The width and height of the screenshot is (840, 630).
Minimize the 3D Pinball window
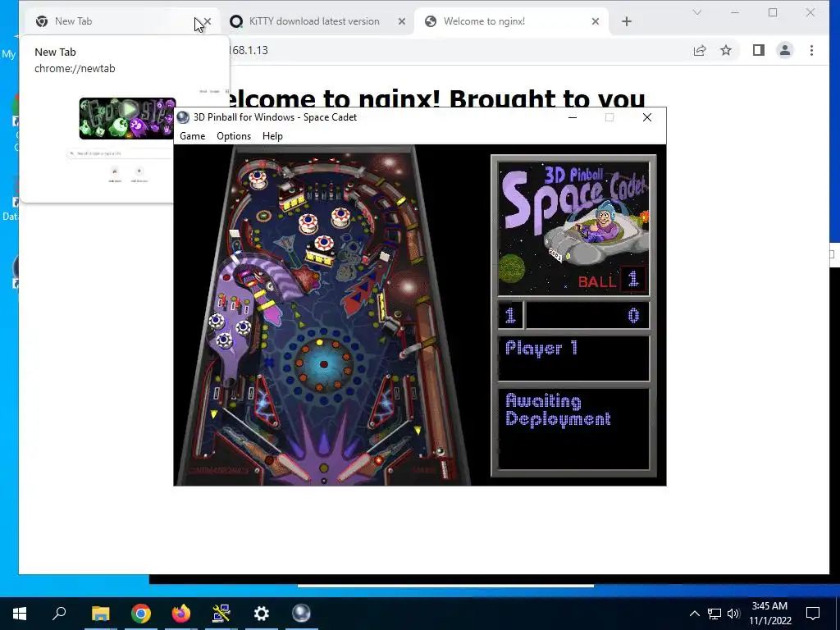point(572,117)
